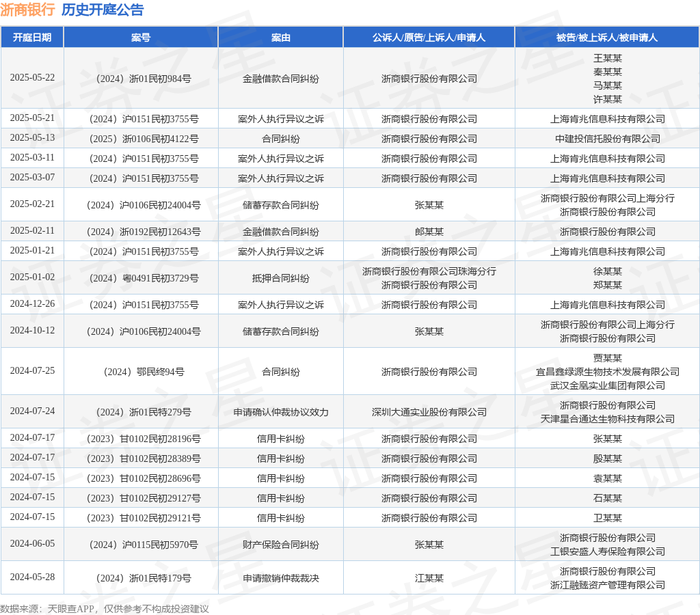Click date cell 2025-02-11
700x615 pixels.
(x=32, y=231)
